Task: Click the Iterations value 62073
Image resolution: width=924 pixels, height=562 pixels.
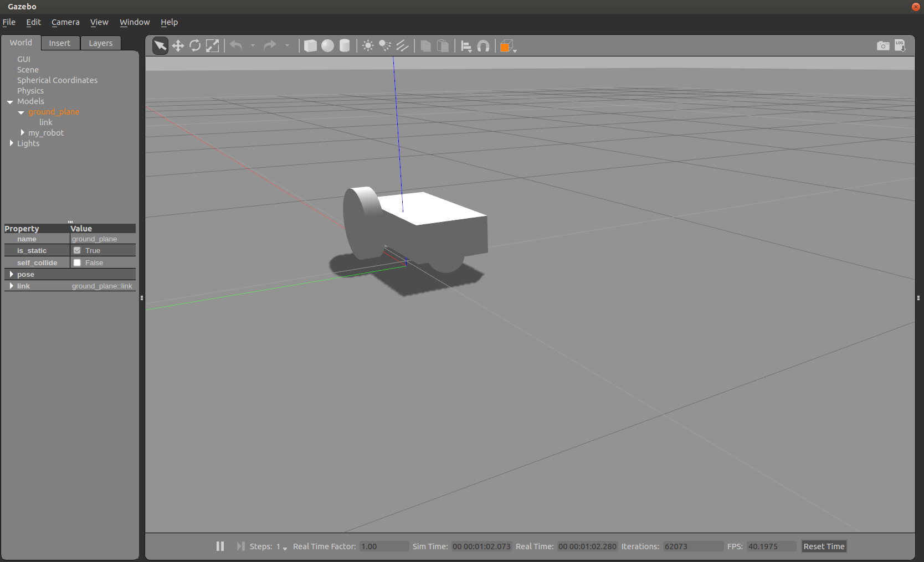Action: [x=693, y=546]
